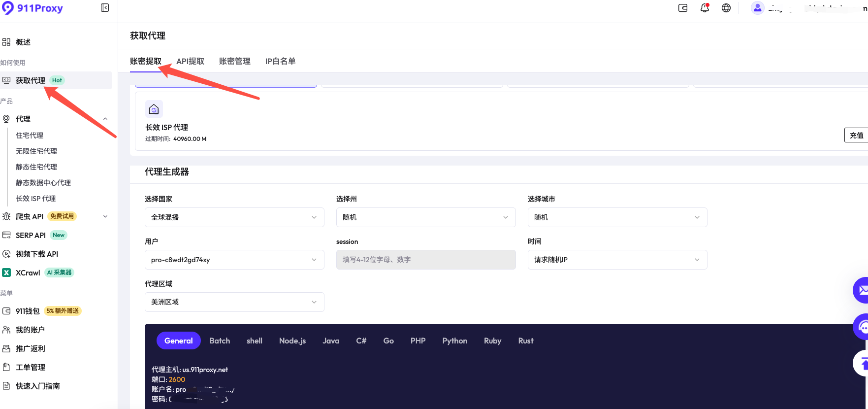Viewport: 868px width, 409px height.
Task: Select the Node.js code tab
Action: [x=292, y=341]
